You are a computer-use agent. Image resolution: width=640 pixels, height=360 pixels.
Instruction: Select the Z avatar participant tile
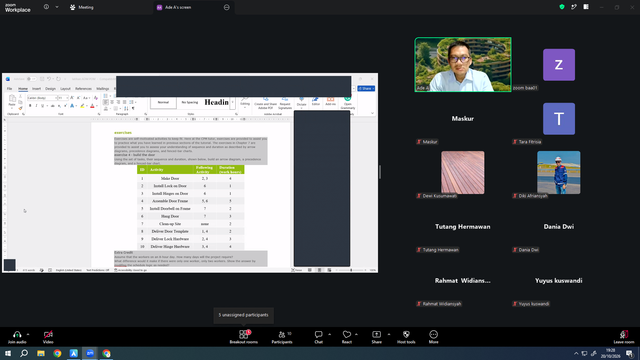559,64
